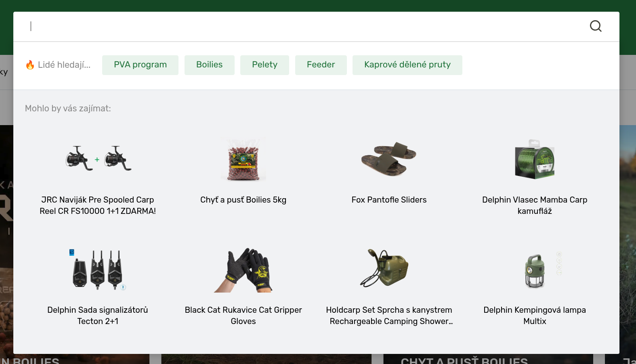Open Delphin Kempingová lampa Multix link
636x364 pixels.
(x=535, y=316)
